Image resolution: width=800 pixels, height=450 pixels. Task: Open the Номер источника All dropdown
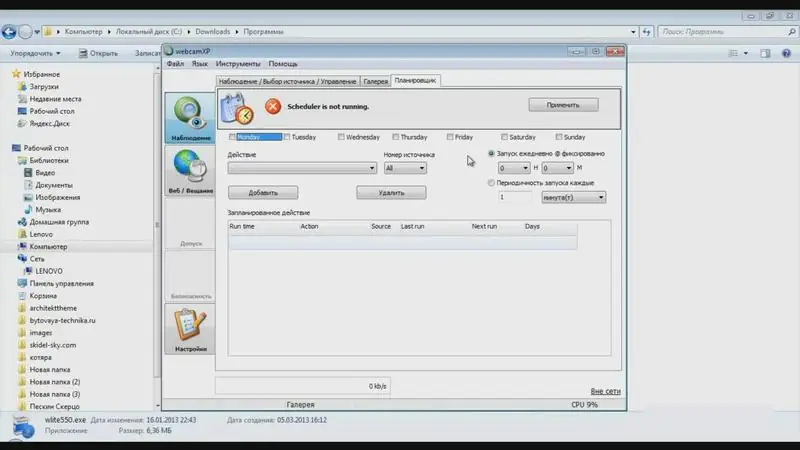(405, 168)
